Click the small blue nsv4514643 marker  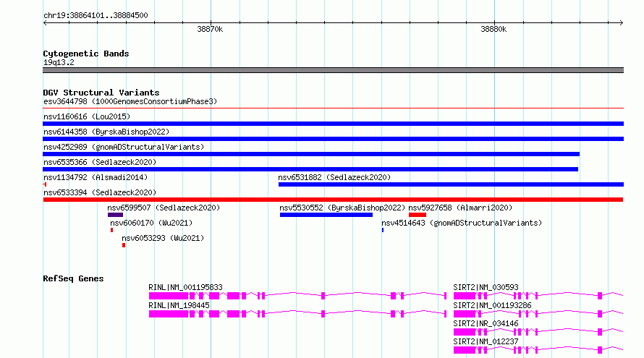coord(383,230)
